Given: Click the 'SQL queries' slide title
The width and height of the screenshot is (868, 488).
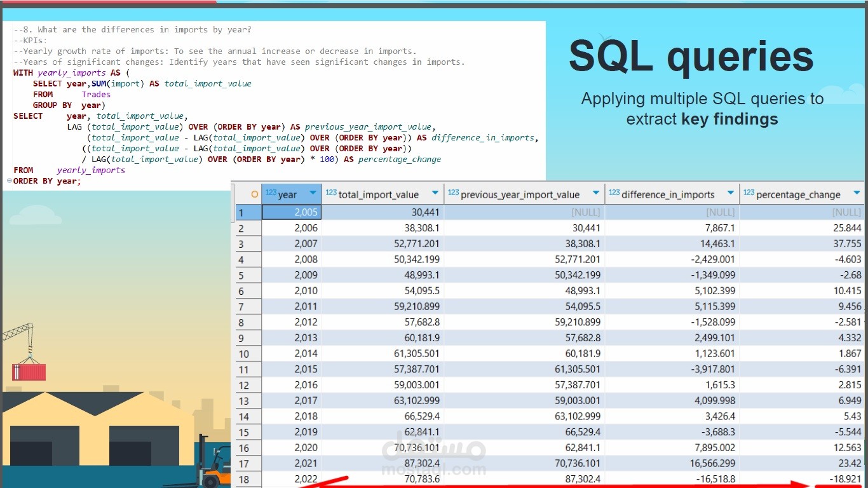Looking at the screenshot, I should [x=691, y=57].
